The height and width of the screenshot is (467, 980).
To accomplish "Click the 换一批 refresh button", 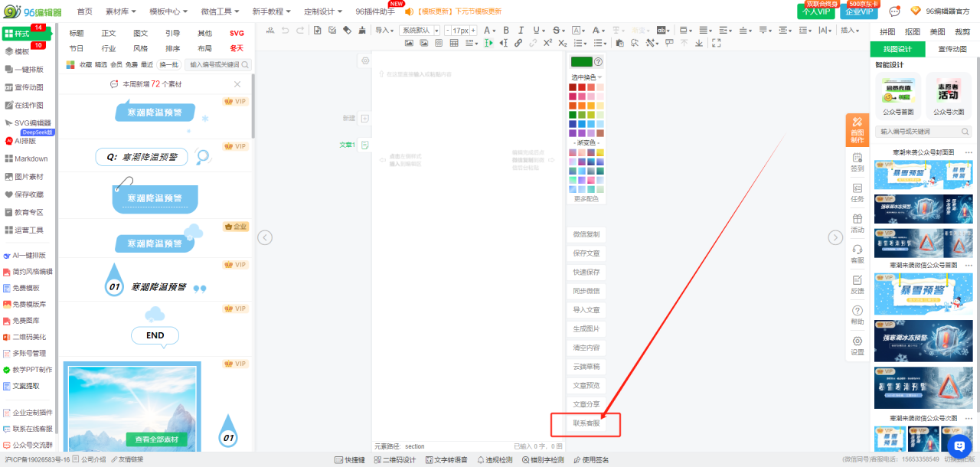I will [x=168, y=65].
